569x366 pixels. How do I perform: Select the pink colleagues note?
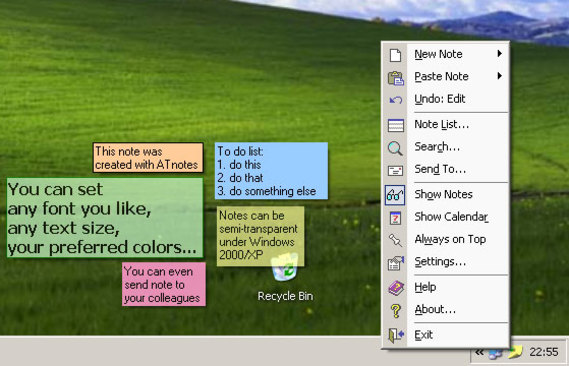tap(164, 284)
